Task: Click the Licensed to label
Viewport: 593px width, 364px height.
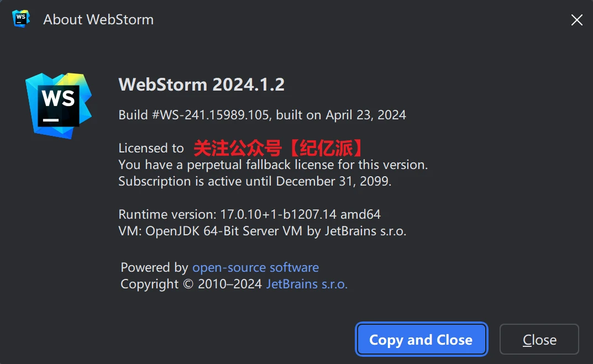Action: pos(151,148)
